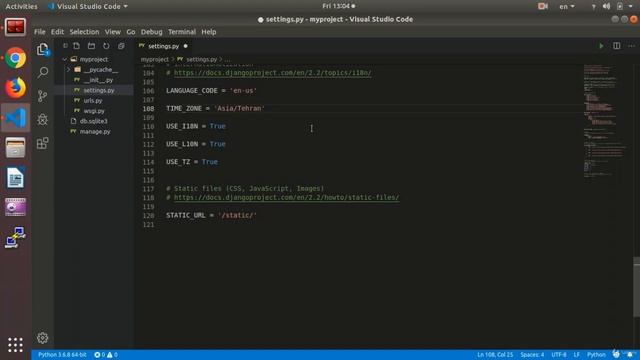
Task: Click New Folder icon in explorer toolbar
Action: click(x=91, y=46)
